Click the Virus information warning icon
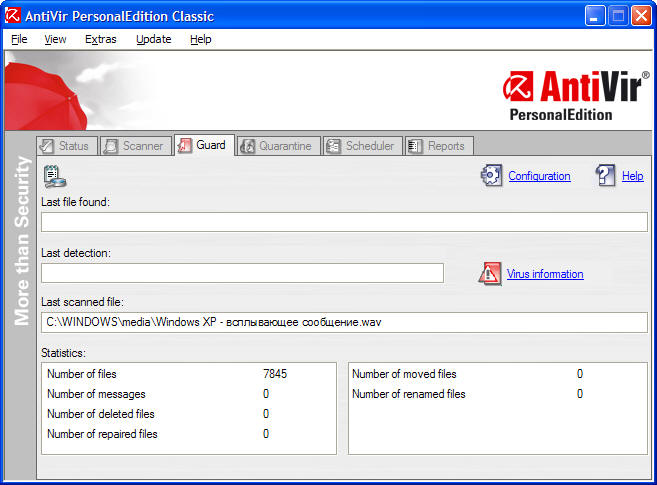The height and width of the screenshot is (485, 657). point(490,274)
